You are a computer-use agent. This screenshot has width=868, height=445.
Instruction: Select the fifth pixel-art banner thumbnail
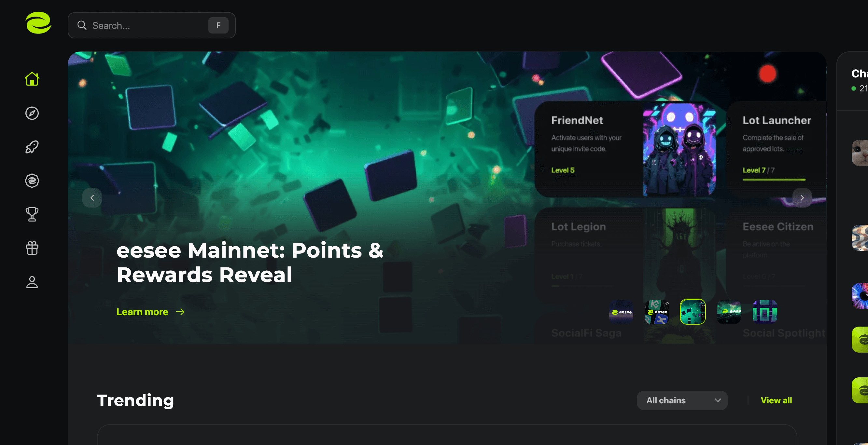coord(764,312)
